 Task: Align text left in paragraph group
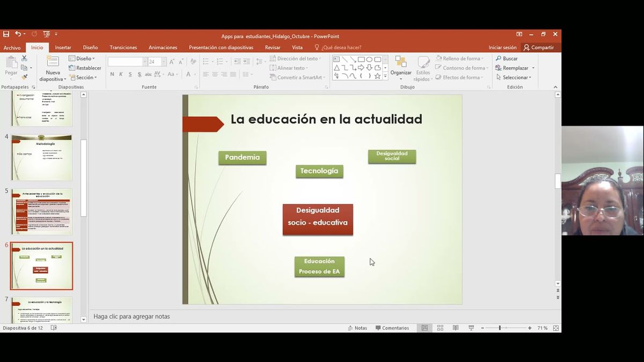pyautogui.click(x=206, y=75)
